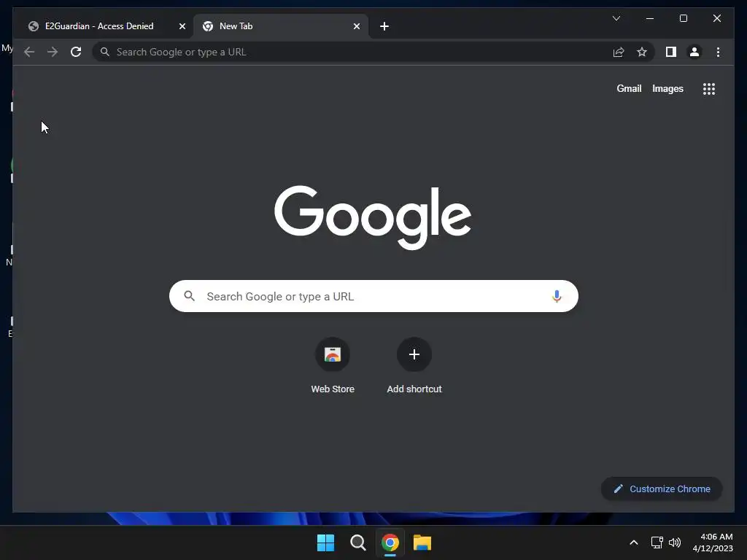Reload the current page
The width and height of the screenshot is (747, 560).
point(76,52)
